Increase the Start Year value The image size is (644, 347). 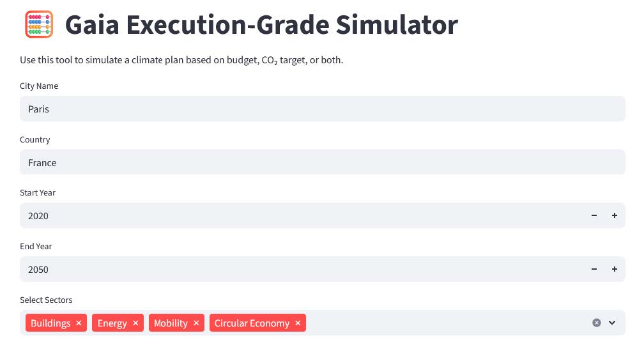(x=615, y=216)
